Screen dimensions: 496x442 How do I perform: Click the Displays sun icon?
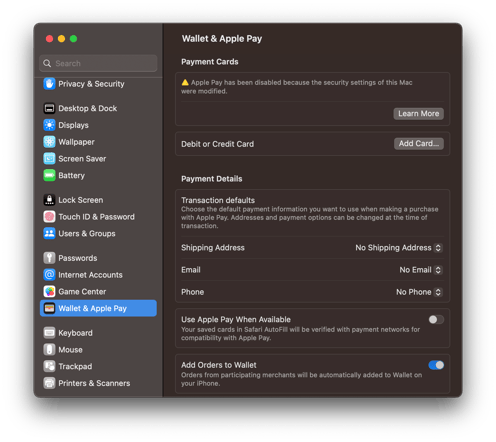tap(49, 125)
